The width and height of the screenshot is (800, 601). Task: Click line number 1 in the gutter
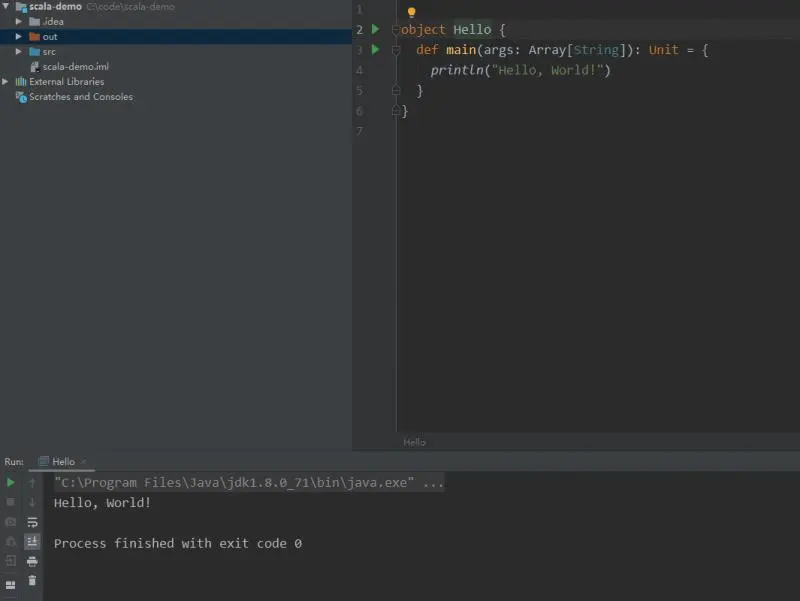click(x=359, y=9)
